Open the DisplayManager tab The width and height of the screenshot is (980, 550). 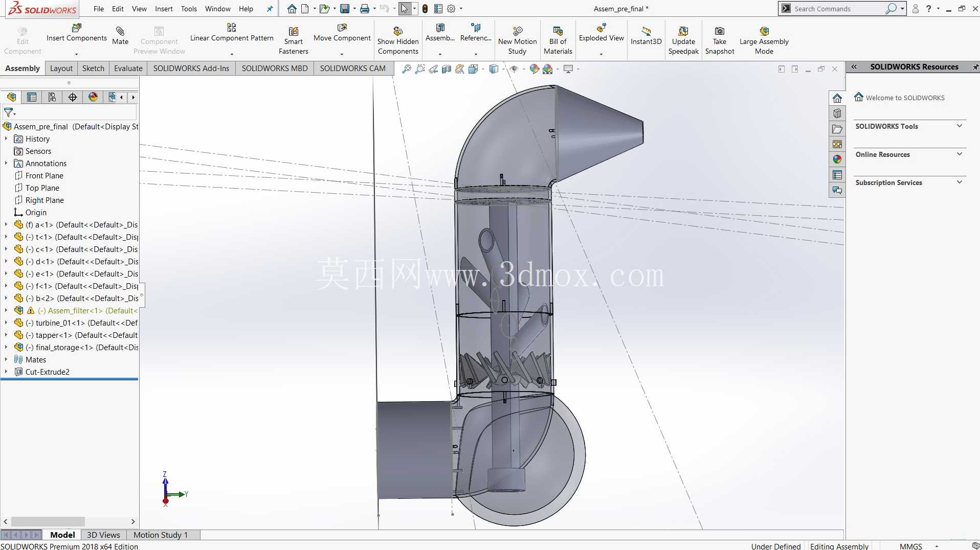click(x=93, y=97)
